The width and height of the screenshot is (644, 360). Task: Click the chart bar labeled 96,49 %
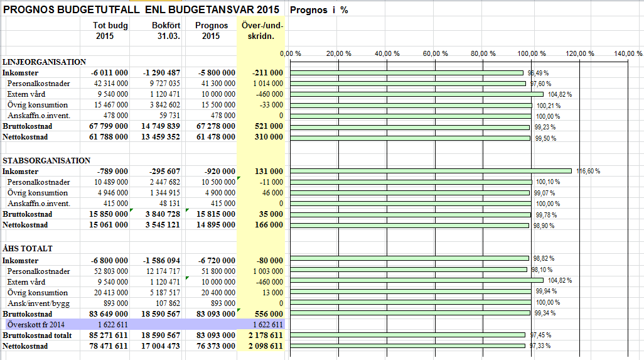(407, 73)
